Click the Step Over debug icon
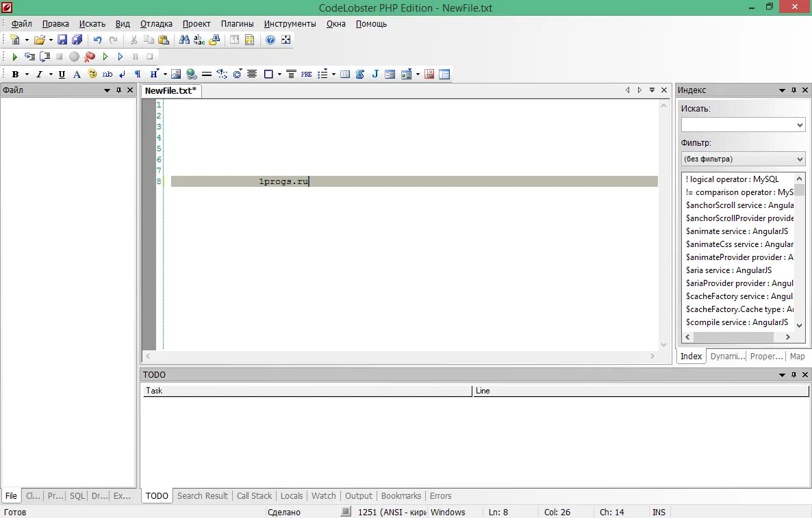Image resolution: width=812 pixels, height=518 pixels. click(x=45, y=57)
